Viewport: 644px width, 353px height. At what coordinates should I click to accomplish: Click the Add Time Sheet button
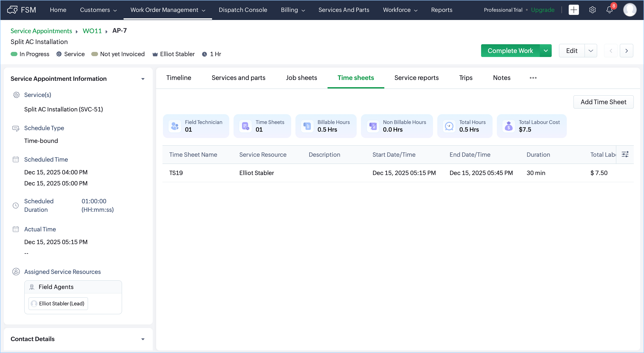tap(603, 102)
